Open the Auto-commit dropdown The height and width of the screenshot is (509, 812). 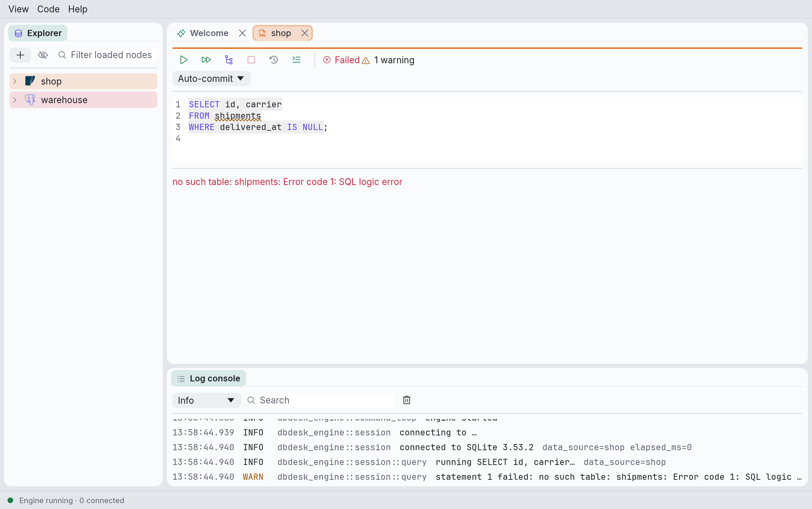click(x=211, y=78)
